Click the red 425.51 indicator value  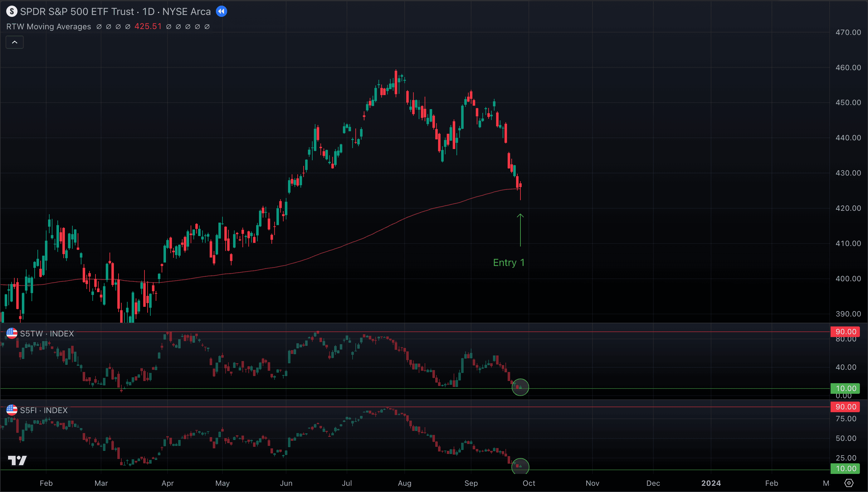coord(148,27)
